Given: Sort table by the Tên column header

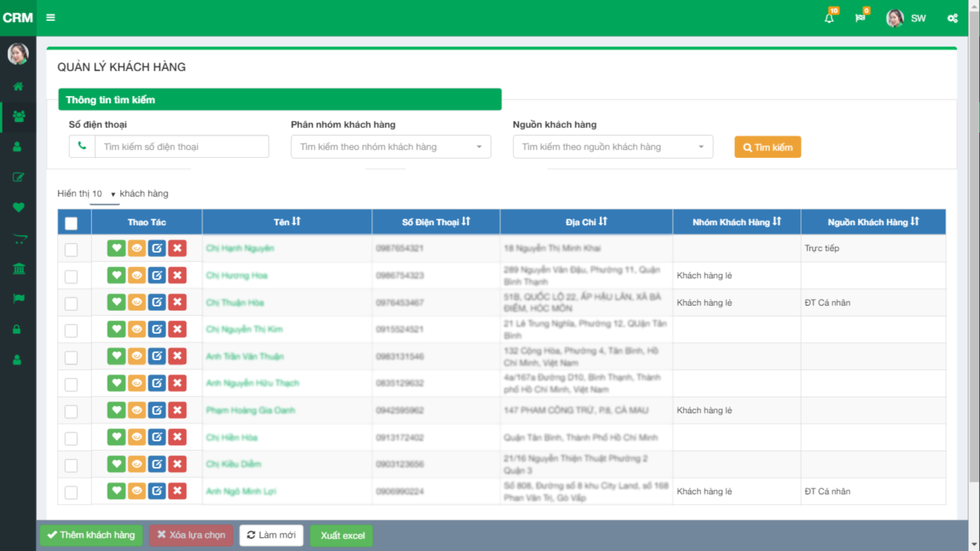Looking at the screenshot, I should tap(287, 222).
